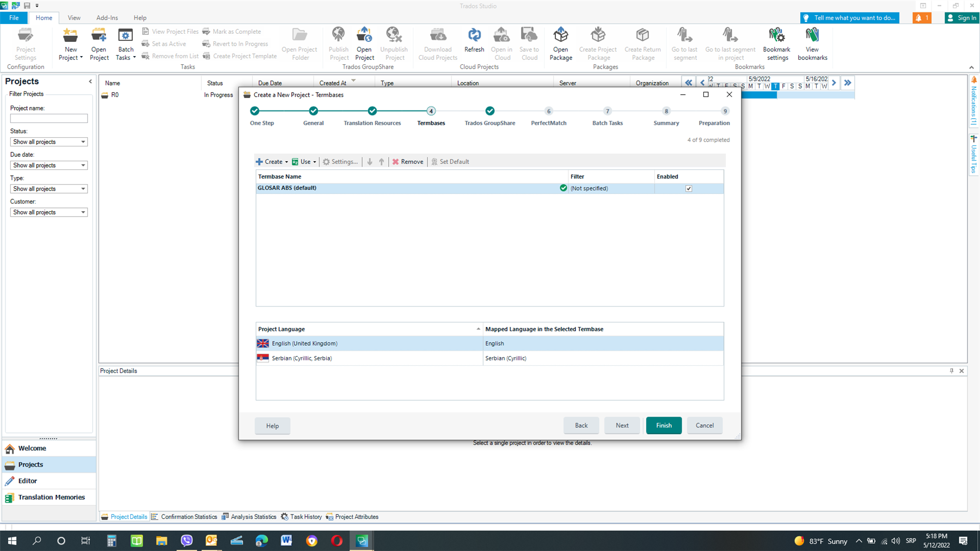
Task: Click the Save to Cloud icon
Action: tap(529, 44)
